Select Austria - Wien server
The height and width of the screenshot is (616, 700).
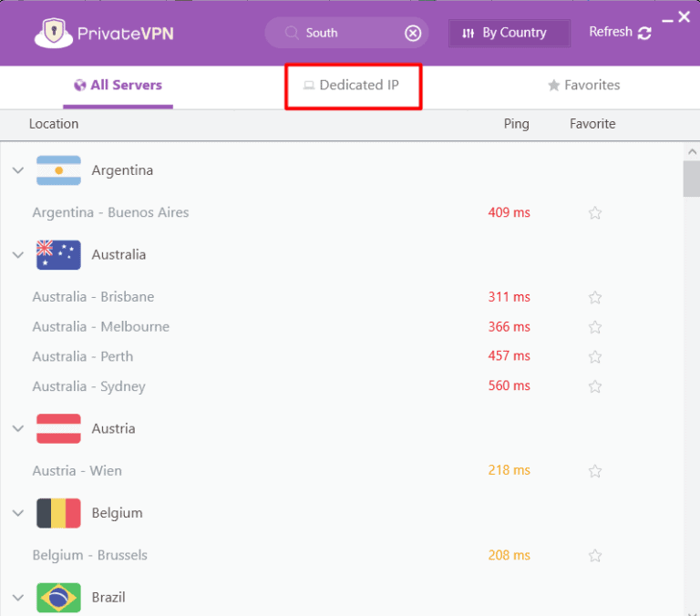click(77, 470)
